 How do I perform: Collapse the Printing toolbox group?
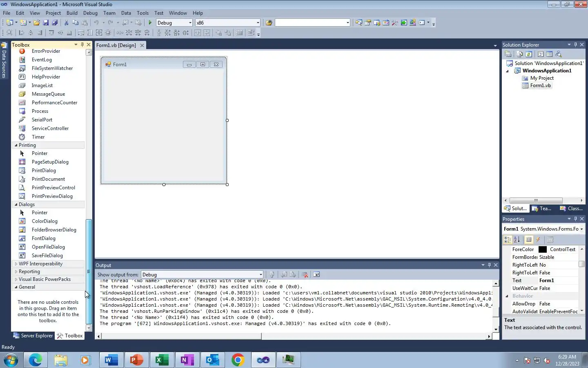pos(16,145)
